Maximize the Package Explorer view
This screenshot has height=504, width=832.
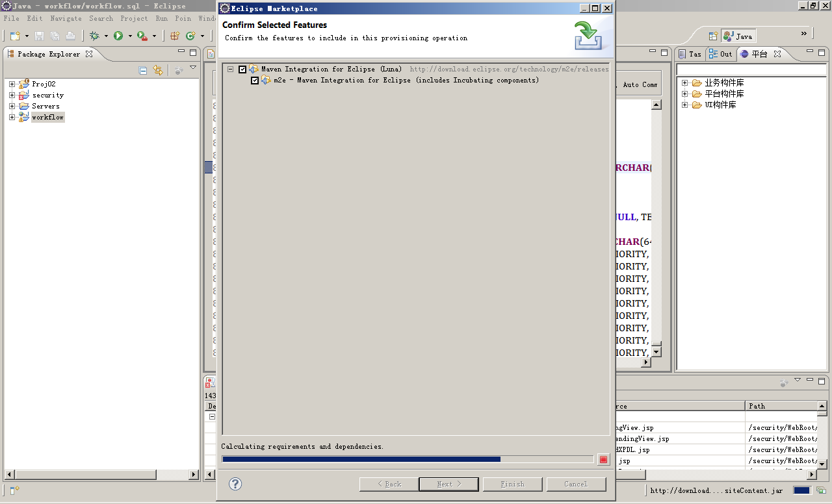pyautogui.click(x=193, y=52)
